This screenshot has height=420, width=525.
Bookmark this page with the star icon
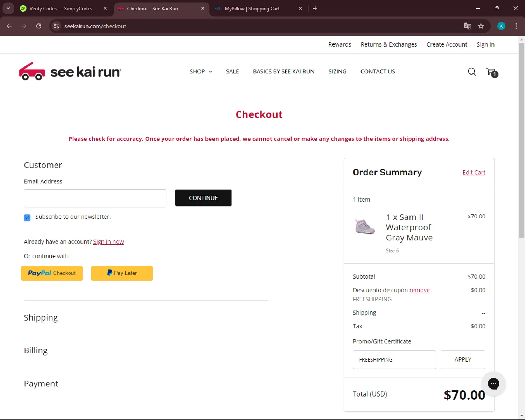pos(481,26)
